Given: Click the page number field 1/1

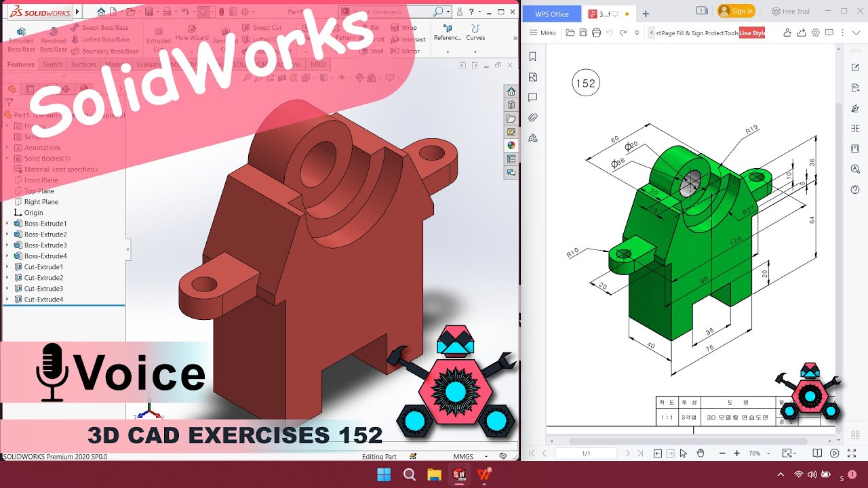Looking at the screenshot, I should [x=586, y=453].
